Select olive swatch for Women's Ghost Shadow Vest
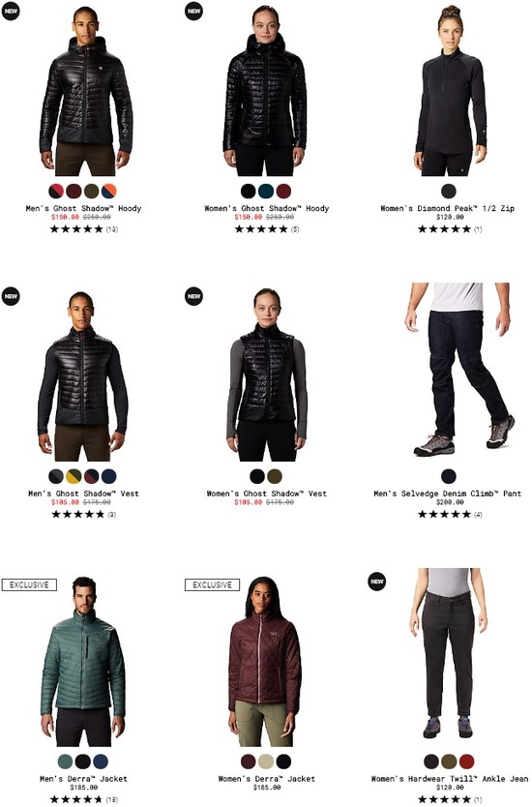532x807 pixels. click(x=275, y=476)
